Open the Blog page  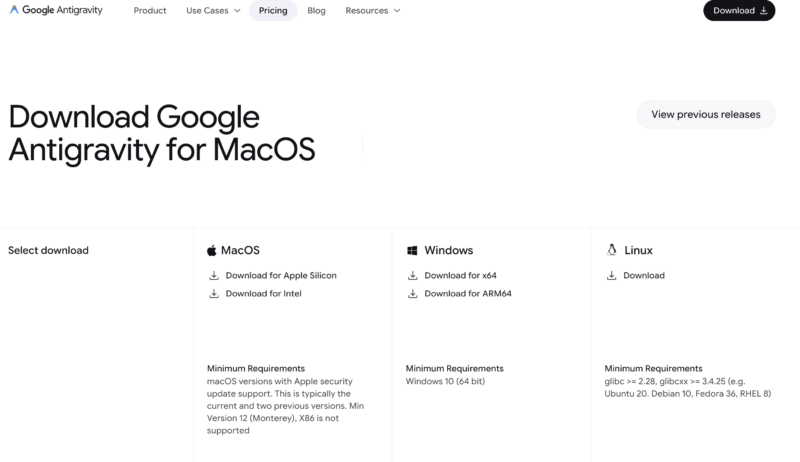coord(316,11)
